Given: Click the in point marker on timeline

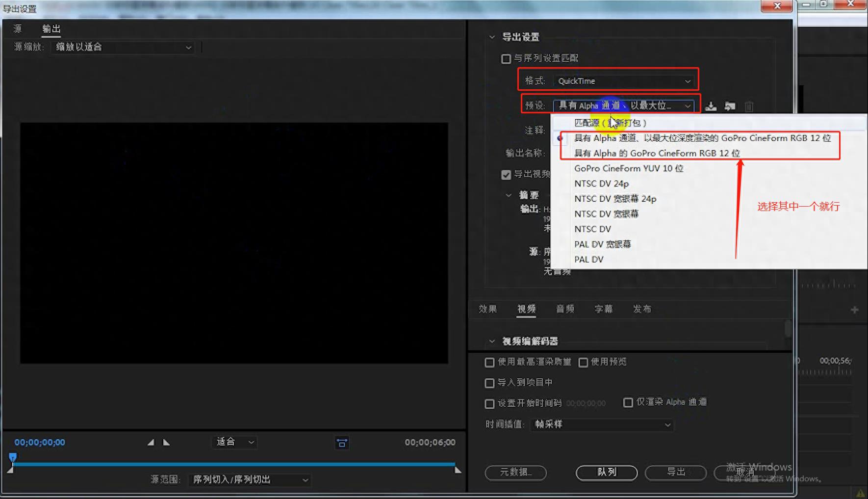Looking at the screenshot, I should 10,470.
